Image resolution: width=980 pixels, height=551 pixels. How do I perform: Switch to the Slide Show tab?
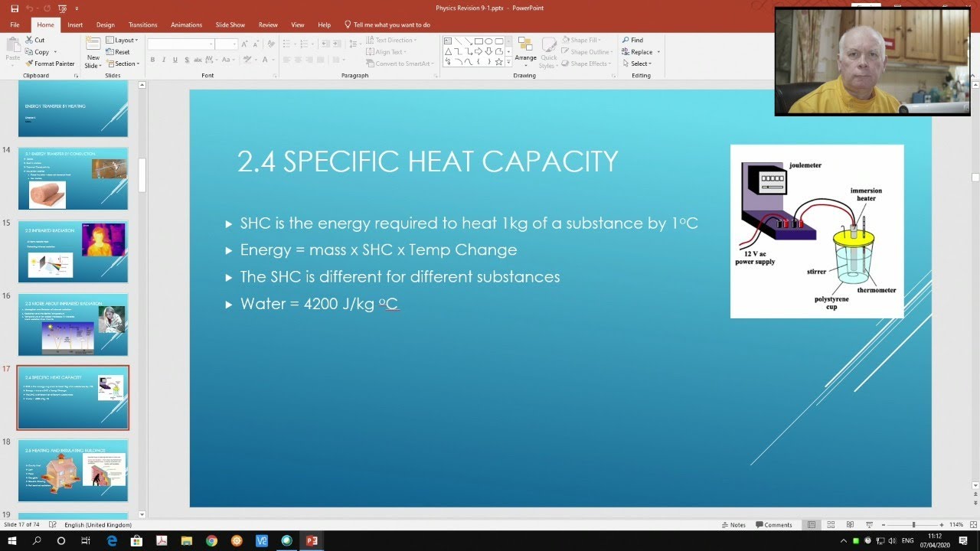click(x=230, y=24)
